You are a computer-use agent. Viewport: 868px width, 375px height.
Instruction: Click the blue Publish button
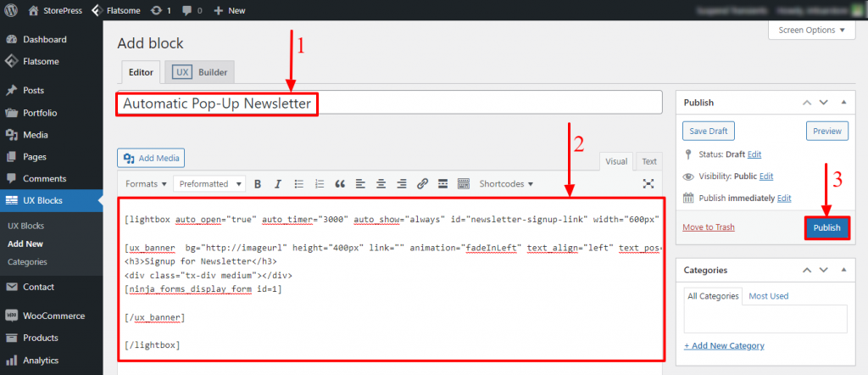[x=827, y=227]
